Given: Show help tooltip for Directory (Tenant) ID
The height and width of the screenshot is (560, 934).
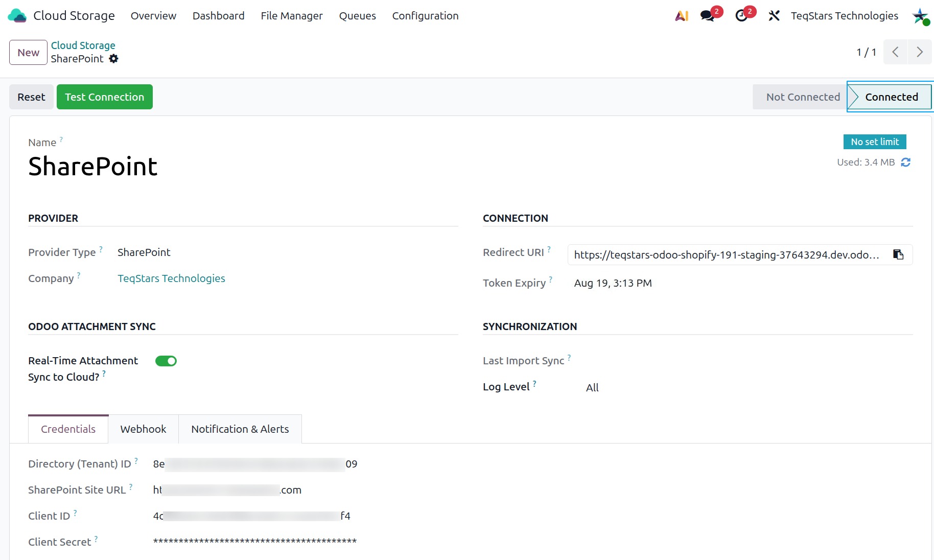Looking at the screenshot, I should coord(136,460).
